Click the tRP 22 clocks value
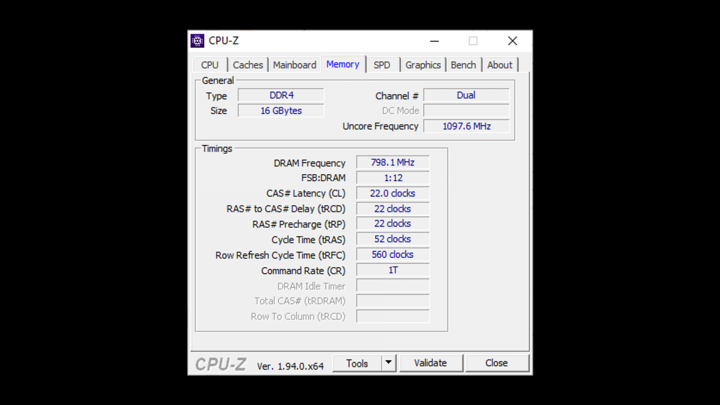Image resolution: width=720 pixels, height=405 pixels. 393,224
